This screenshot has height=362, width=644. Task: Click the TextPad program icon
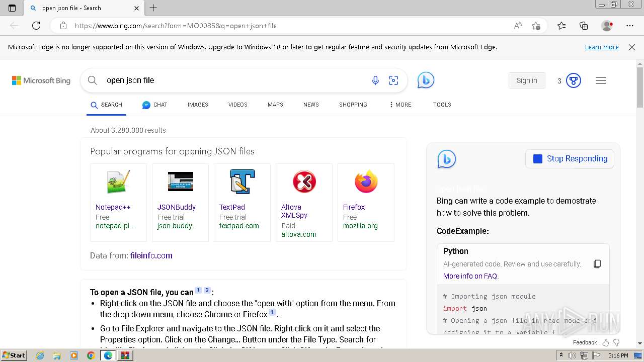click(x=242, y=182)
